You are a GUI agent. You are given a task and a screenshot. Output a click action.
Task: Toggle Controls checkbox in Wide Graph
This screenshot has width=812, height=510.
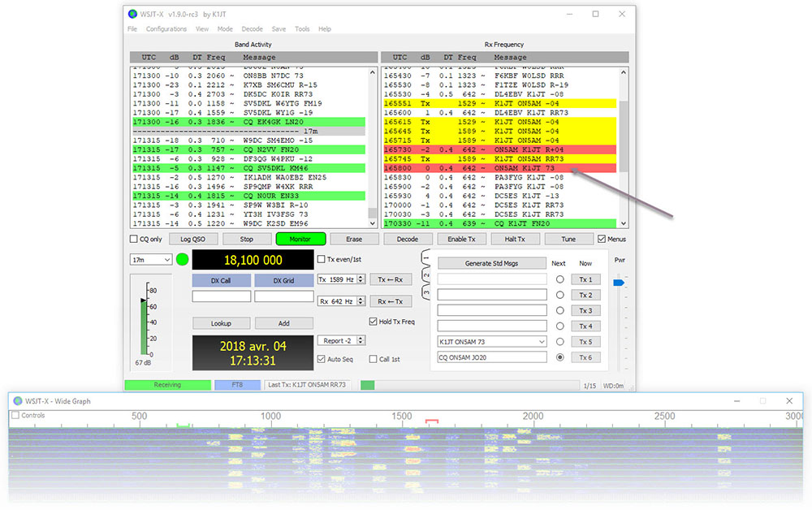point(15,415)
